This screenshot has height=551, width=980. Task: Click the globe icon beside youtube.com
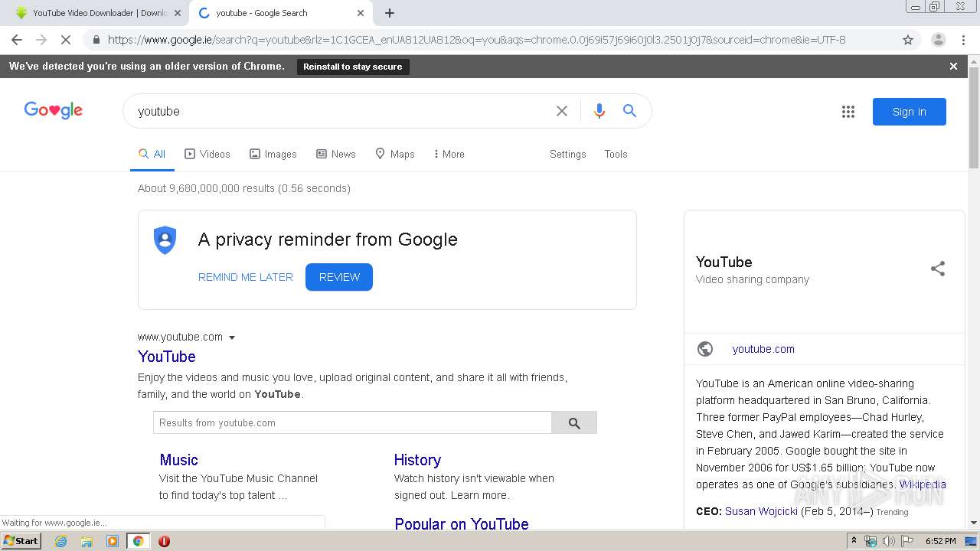click(705, 349)
